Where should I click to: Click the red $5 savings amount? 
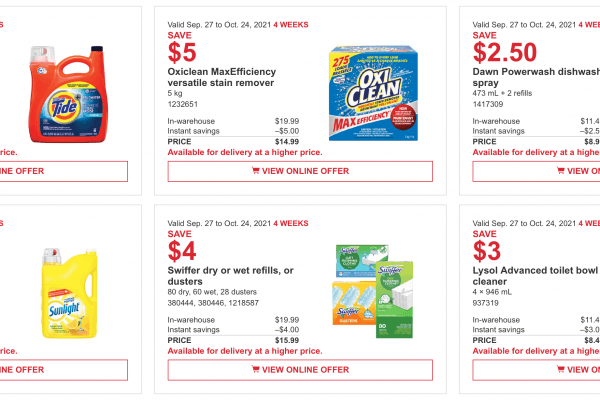[182, 51]
